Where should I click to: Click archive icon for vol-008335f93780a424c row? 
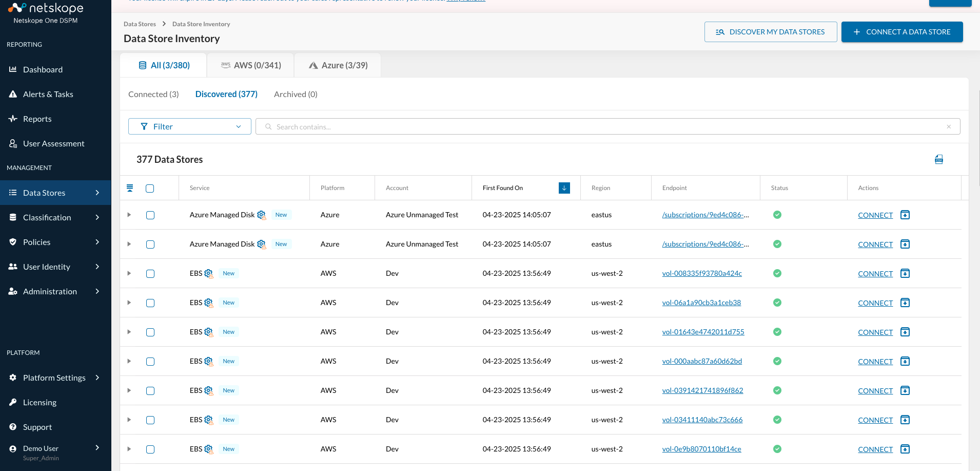[x=905, y=273]
